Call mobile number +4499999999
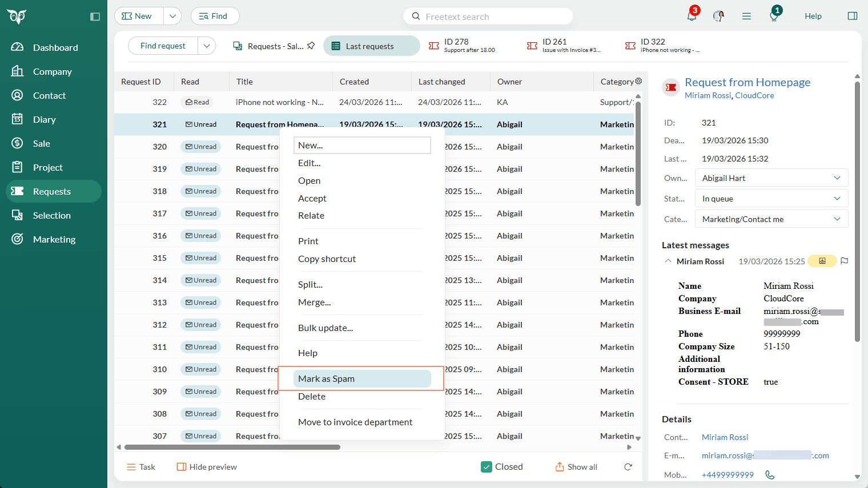The width and height of the screenshot is (868, 488). [x=728, y=475]
